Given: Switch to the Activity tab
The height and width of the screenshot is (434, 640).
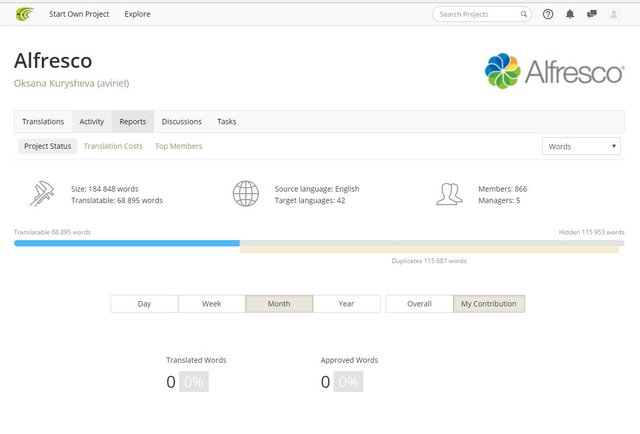Looking at the screenshot, I should pos(92,122).
